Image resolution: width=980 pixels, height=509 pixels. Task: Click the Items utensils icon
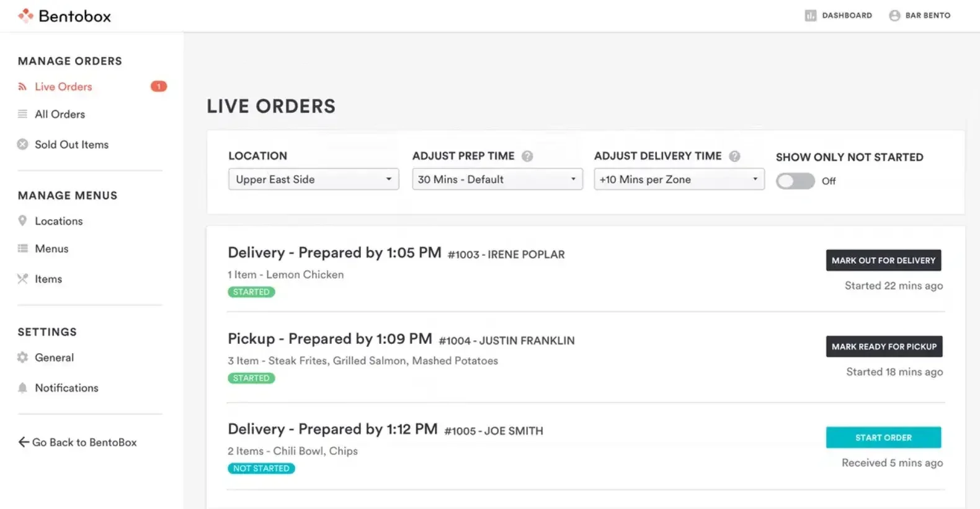point(22,279)
